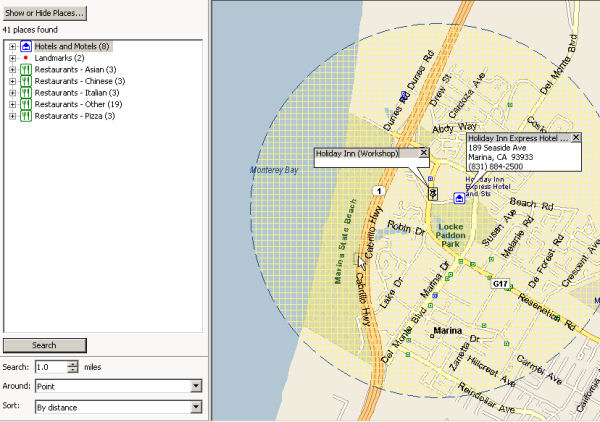
Task: Click the blue Hotels and Motels icon
Action: coord(26,46)
